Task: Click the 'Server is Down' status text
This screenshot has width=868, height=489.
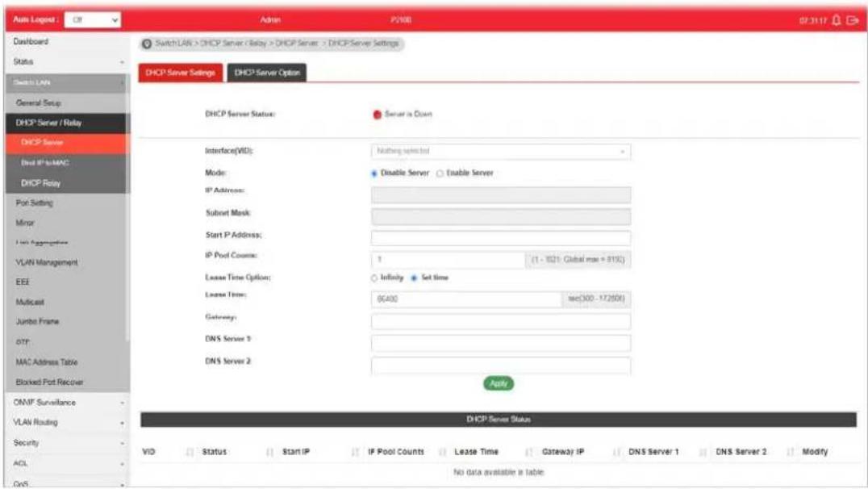Action: pos(408,114)
